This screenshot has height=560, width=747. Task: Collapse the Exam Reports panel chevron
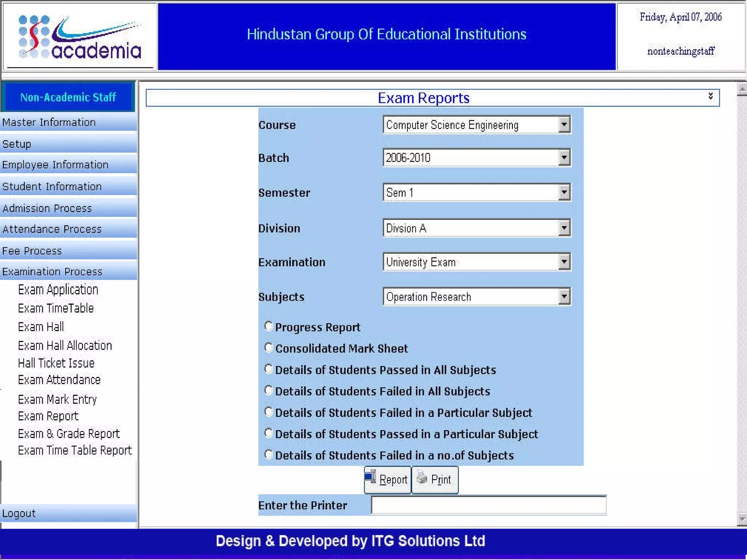point(711,96)
